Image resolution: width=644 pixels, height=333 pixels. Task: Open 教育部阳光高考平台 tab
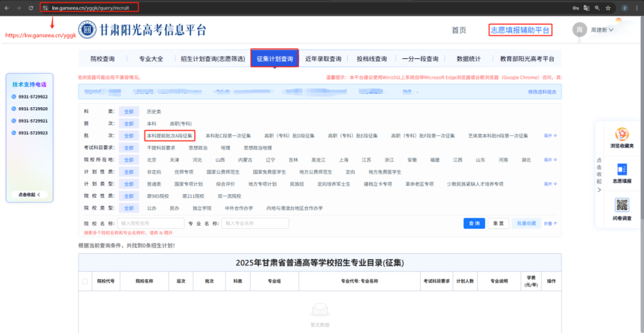[x=527, y=59]
